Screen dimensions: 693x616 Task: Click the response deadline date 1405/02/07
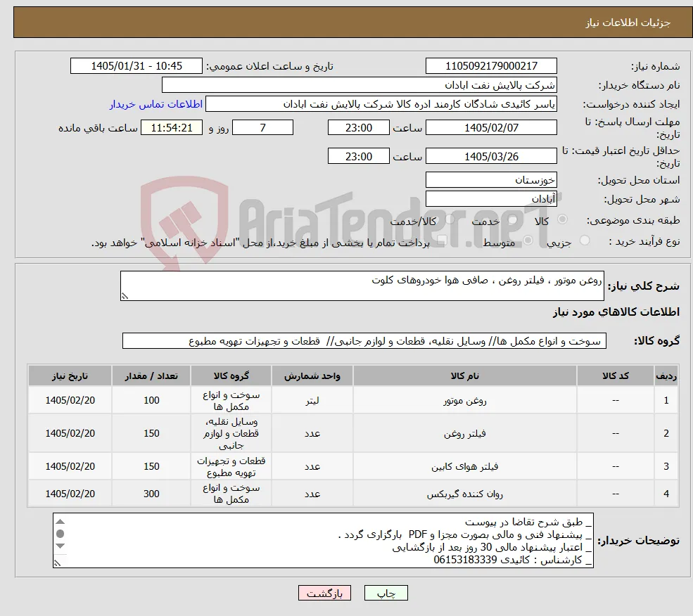point(491,128)
